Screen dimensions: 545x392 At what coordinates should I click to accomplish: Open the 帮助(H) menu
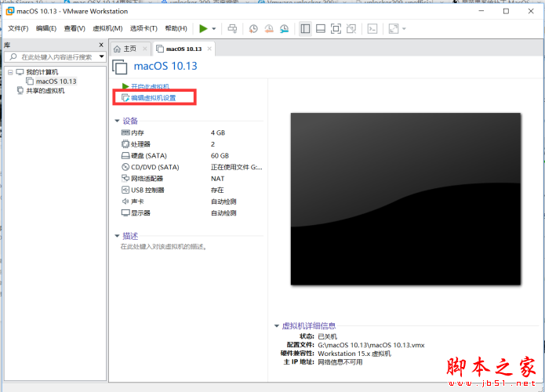click(x=176, y=28)
